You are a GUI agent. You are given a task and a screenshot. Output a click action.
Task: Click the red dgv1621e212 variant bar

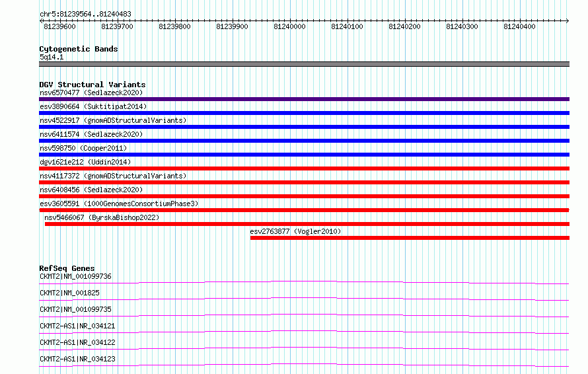coord(304,168)
